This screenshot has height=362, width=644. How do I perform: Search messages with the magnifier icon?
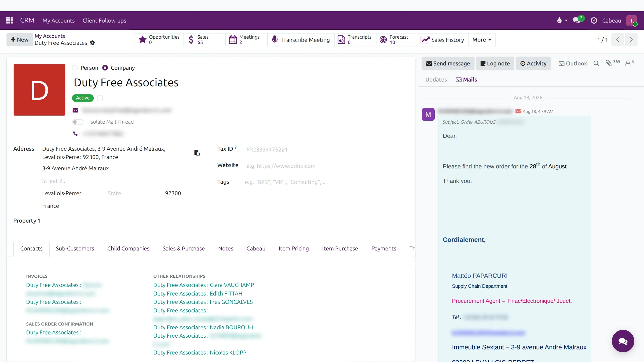tap(596, 64)
